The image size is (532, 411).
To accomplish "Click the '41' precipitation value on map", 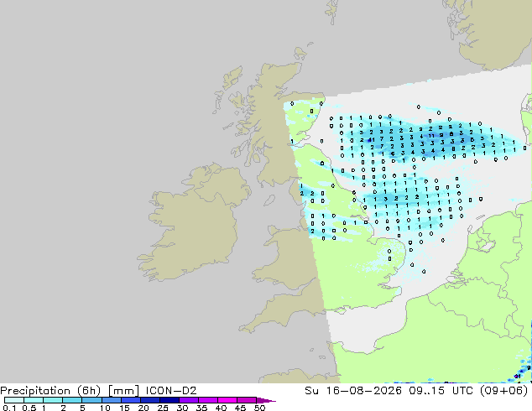I will pos(371,140).
